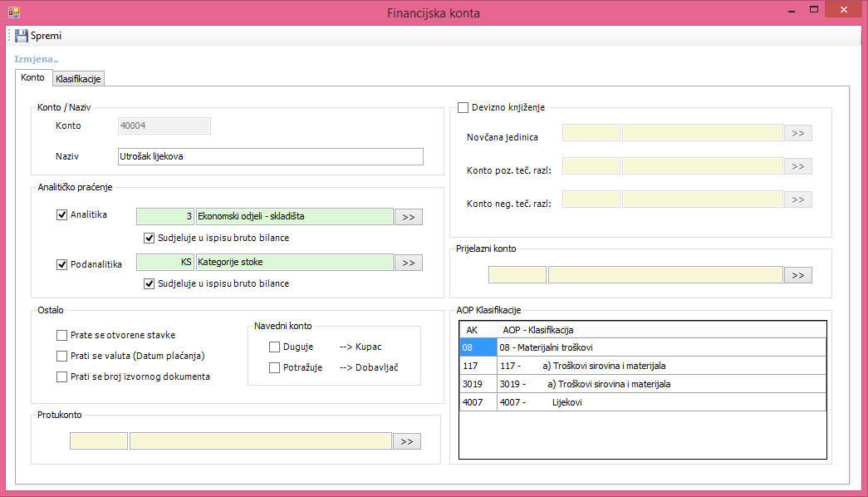Screen dimensions: 868x497
Task: Select row 4007 Lijekovi in AOP table
Action: 643,402
